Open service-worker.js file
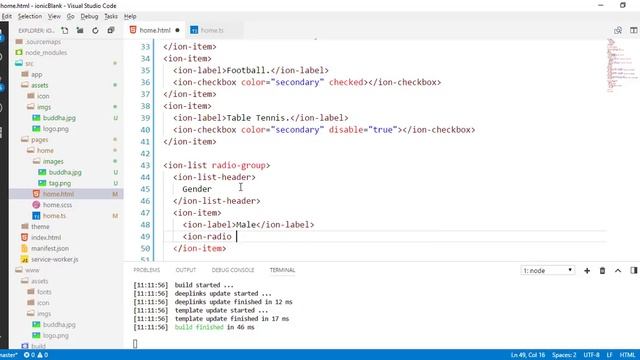 pyautogui.click(x=55, y=259)
